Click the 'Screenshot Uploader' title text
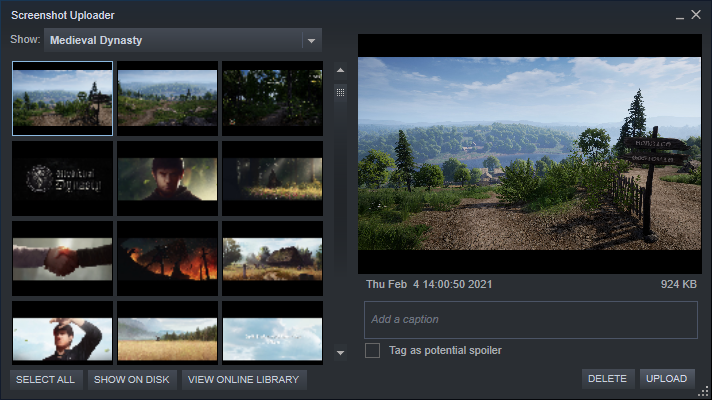This screenshot has height=400, width=712. pyautogui.click(x=63, y=15)
